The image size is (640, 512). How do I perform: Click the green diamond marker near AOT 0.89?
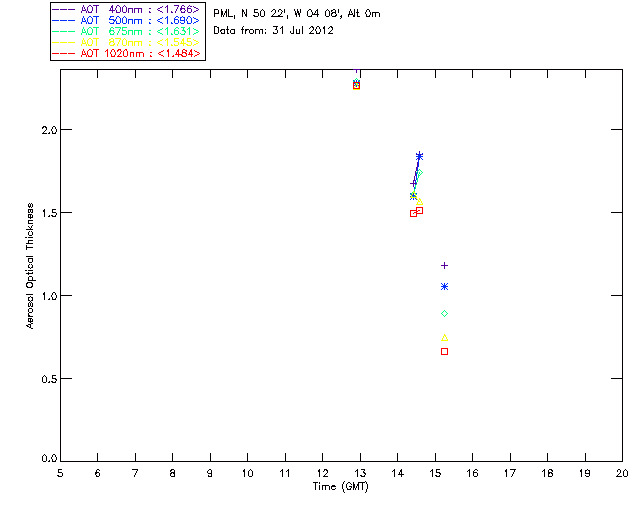444,314
